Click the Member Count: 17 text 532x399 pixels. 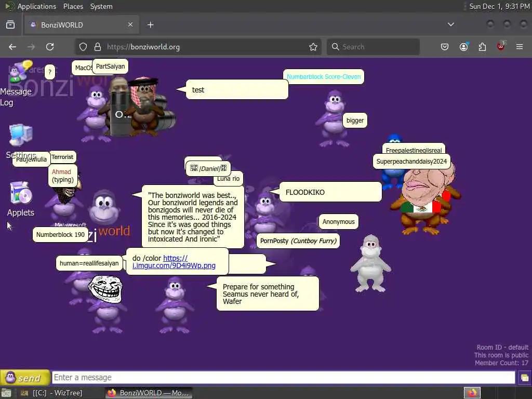point(501,363)
